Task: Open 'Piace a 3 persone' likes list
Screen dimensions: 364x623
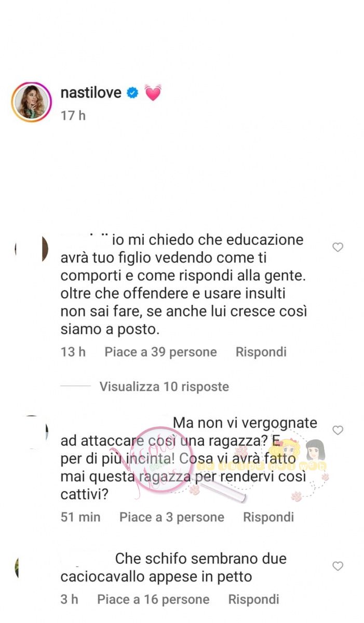Action: (172, 517)
